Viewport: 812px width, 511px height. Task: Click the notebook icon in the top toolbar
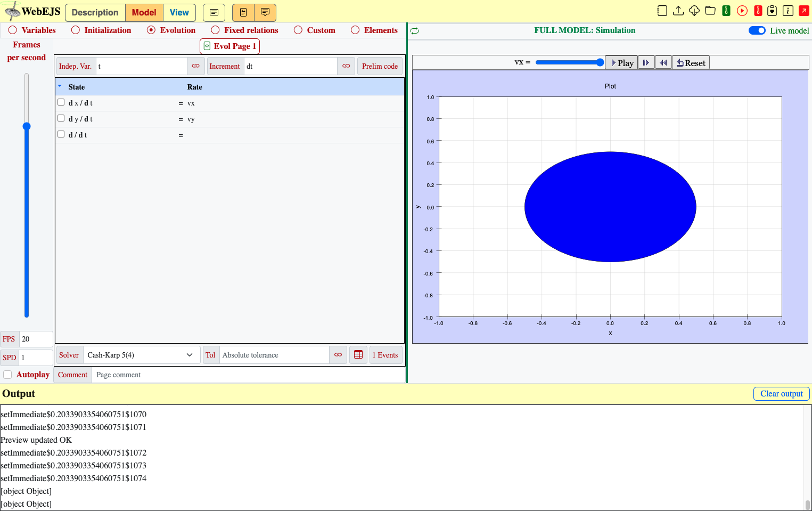pyautogui.click(x=662, y=11)
